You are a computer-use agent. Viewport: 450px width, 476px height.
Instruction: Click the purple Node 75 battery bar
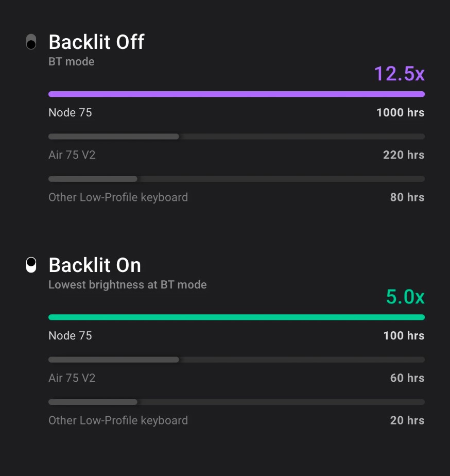pyautogui.click(x=236, y=94)
